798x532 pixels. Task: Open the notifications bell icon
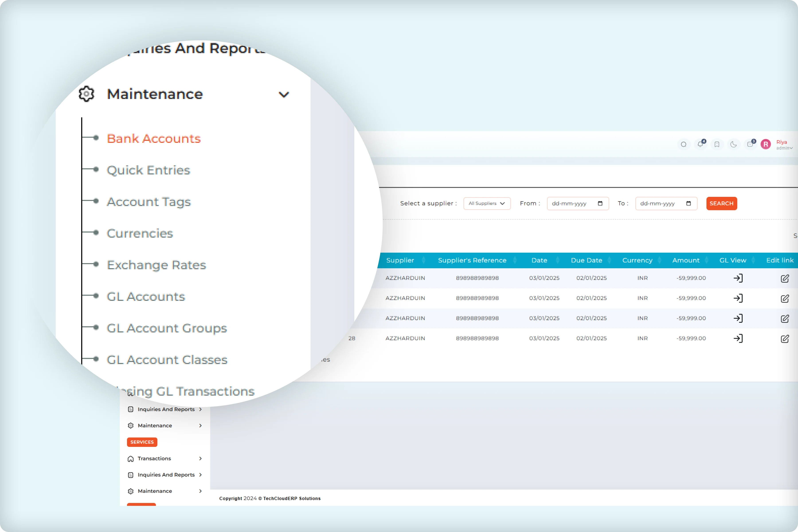point(700,145)
